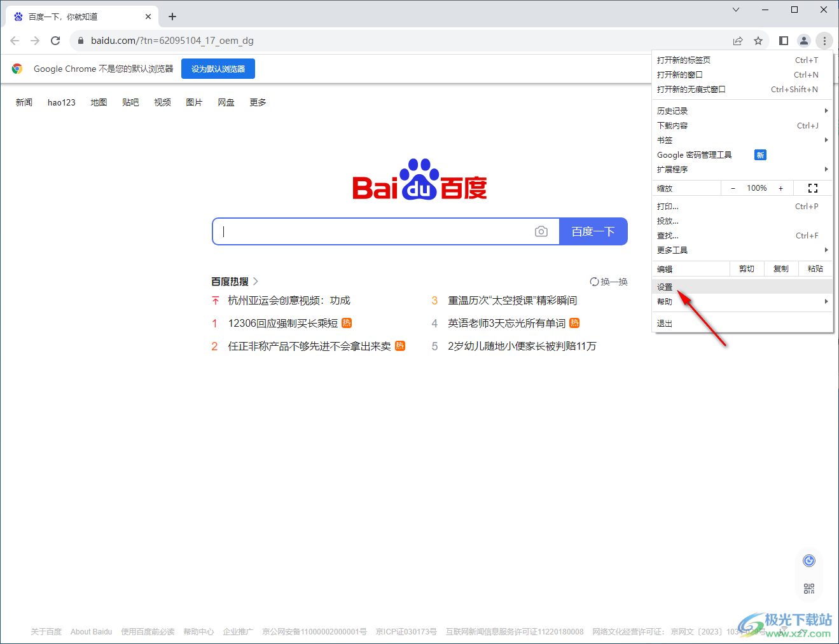
Task: Open hot search 杭州亚运会创意视频：功成
Action: click(x=289, y=300)
